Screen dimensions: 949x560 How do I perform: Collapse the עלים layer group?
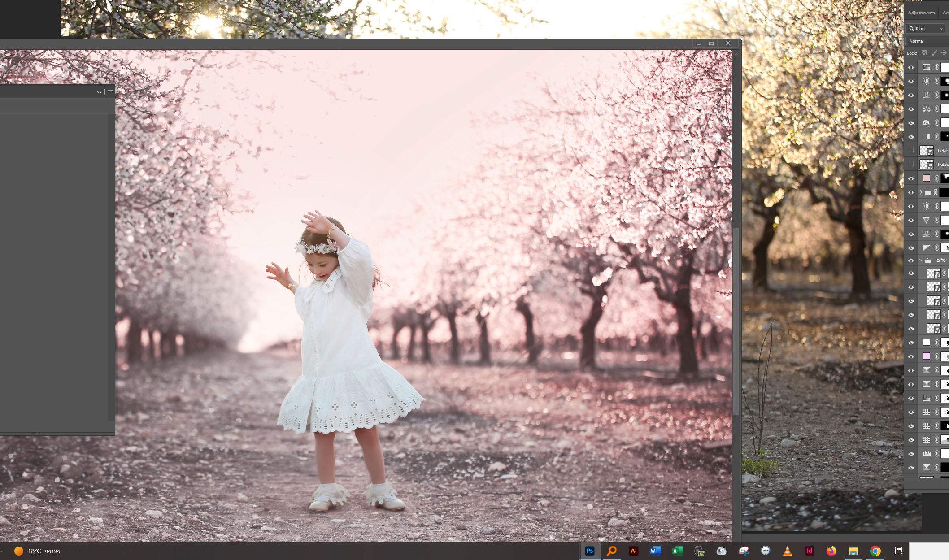pos(921,260)
